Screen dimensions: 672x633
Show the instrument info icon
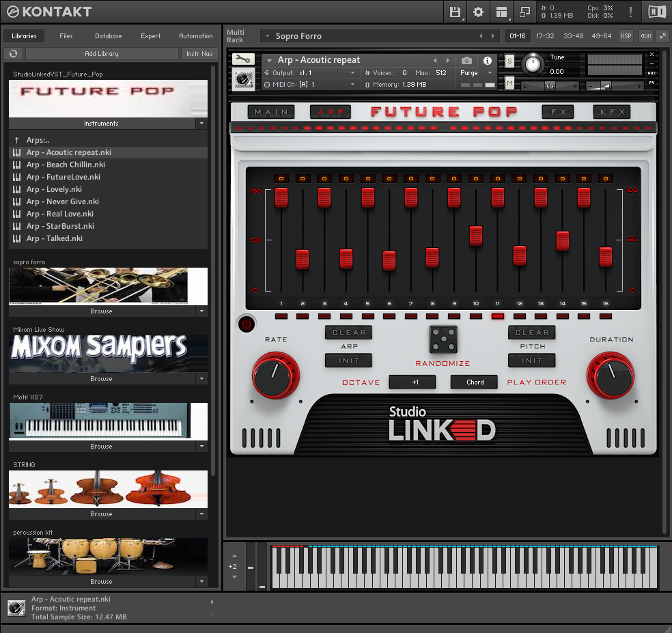click(x=488, y=61)
